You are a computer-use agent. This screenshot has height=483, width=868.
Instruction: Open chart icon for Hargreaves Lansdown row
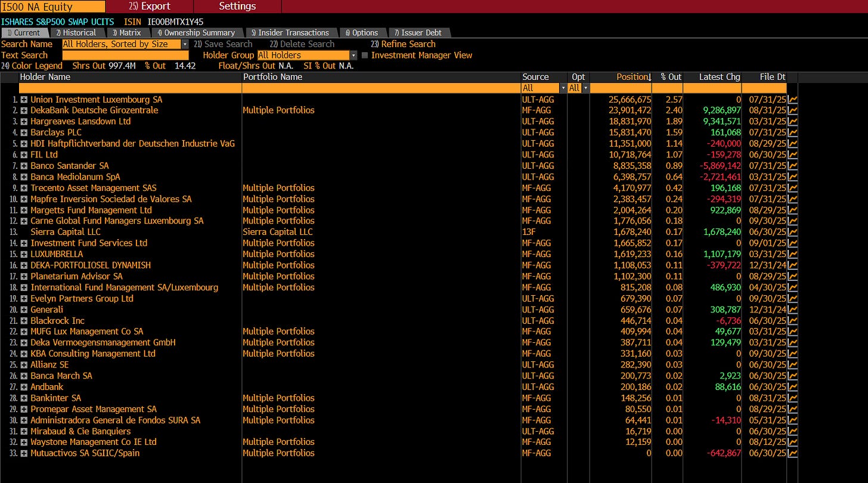point(793,122)
